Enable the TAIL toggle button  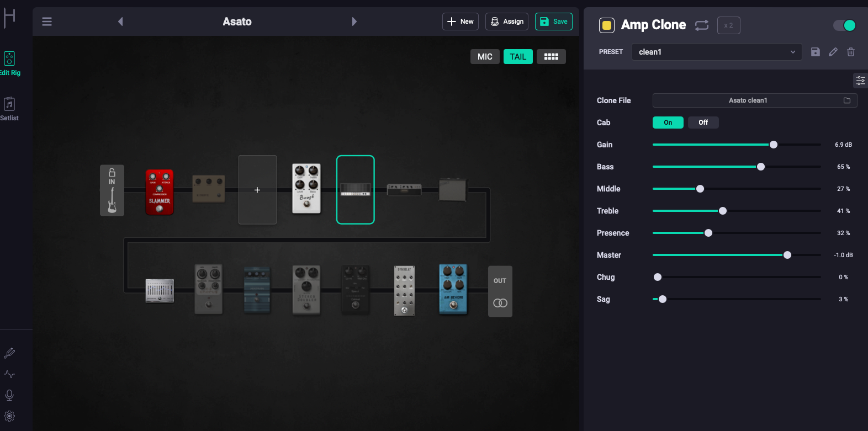coord(518,57)
